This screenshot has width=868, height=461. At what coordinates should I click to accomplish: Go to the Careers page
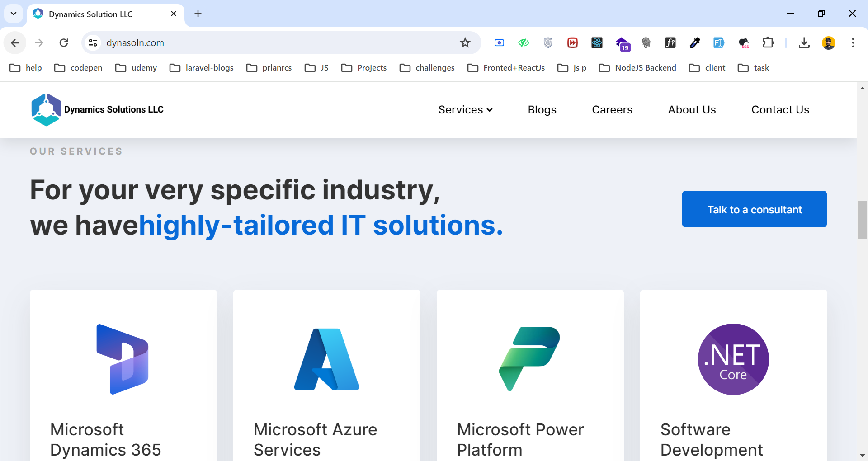612,110
